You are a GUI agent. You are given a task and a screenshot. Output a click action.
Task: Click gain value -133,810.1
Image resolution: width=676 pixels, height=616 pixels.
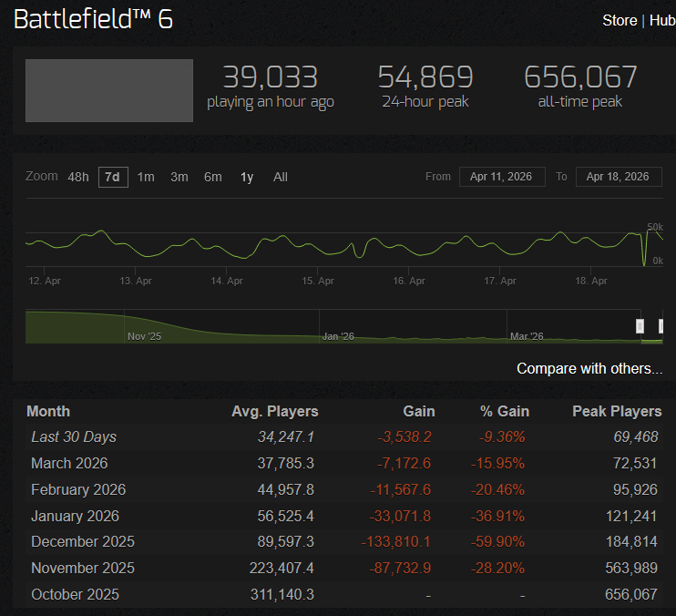[395, 541]
